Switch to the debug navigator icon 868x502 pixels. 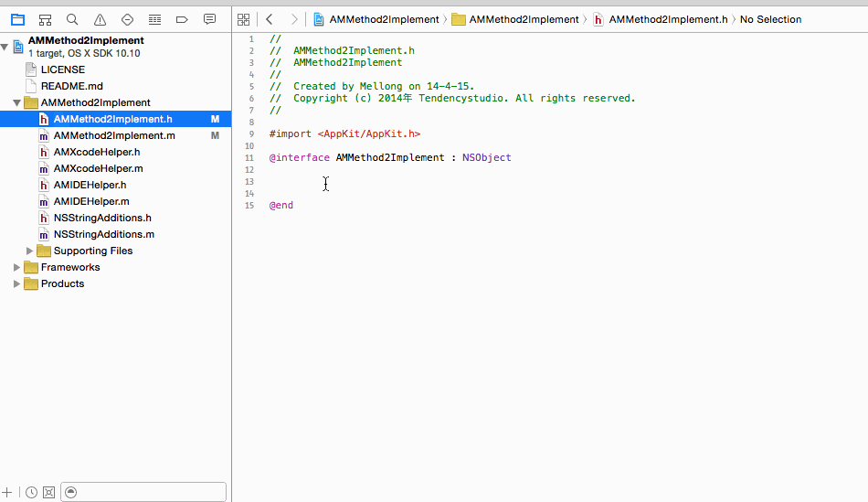[154, 19]
